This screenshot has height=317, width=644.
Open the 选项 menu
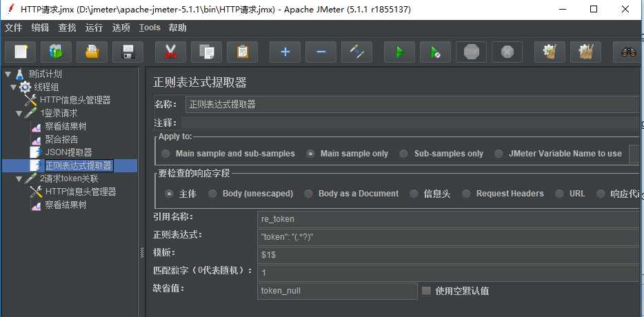click(121, 28)
